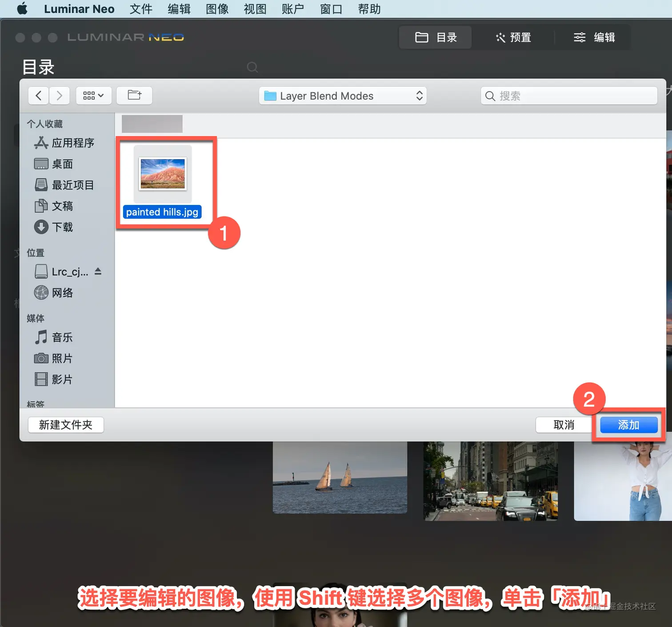
Task: Open the 图像 menu in menu bar
Action: (x=217, y=9)
